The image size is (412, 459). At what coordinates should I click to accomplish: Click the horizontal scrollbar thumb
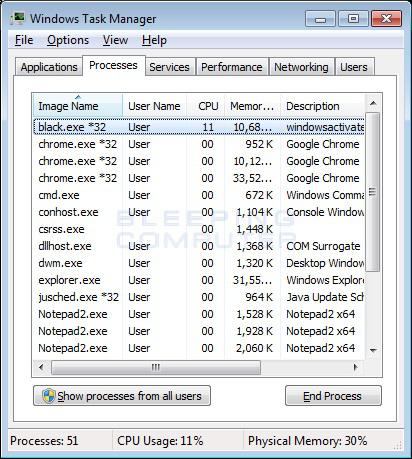(x=156, y=367)
